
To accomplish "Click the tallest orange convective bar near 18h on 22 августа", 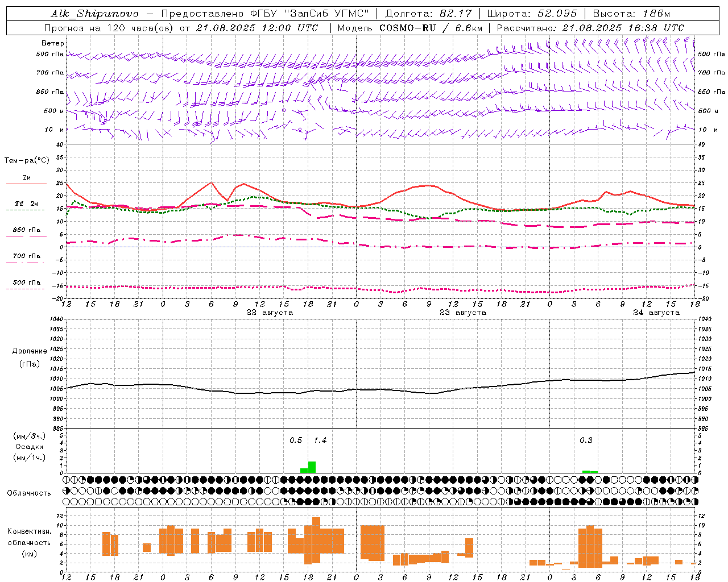I will pyautogui.click(x=316, y=539).
